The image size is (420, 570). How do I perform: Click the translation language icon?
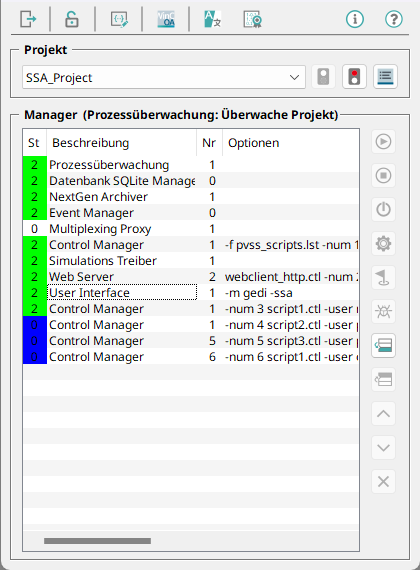(213, 19)
